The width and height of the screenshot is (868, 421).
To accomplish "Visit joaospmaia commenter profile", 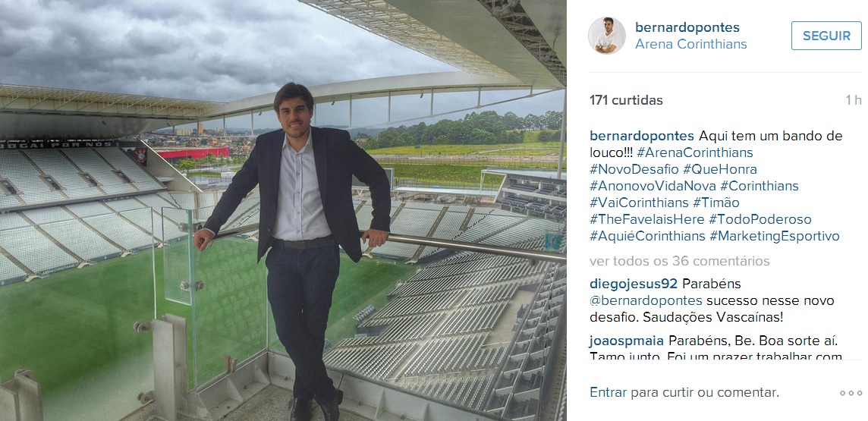I will point(627,341).
